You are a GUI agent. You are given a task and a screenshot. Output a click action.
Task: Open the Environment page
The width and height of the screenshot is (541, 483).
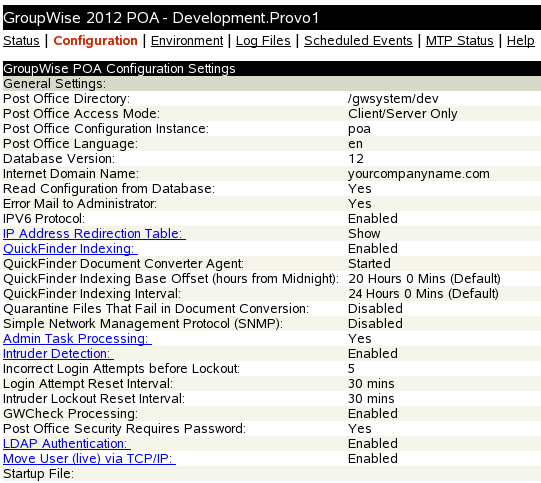[x=187, y=41]
